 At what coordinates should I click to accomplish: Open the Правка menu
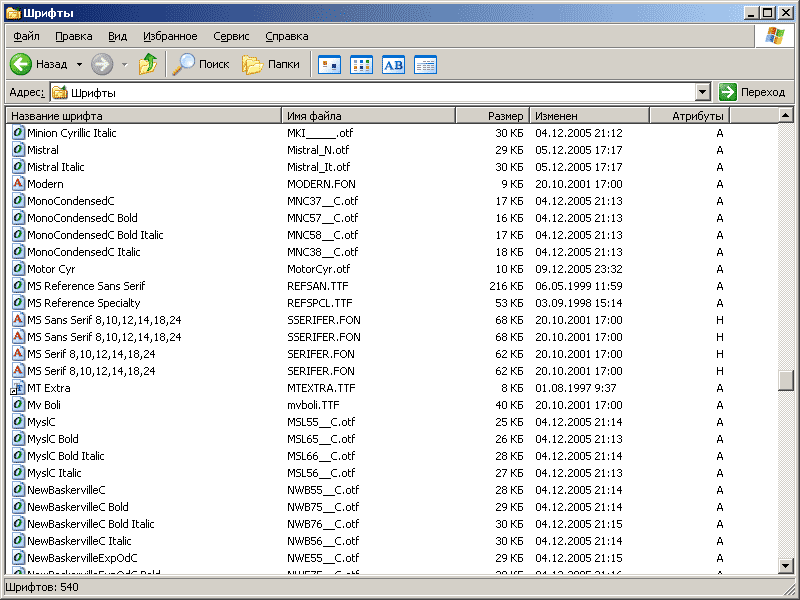(x=74, y=36)
